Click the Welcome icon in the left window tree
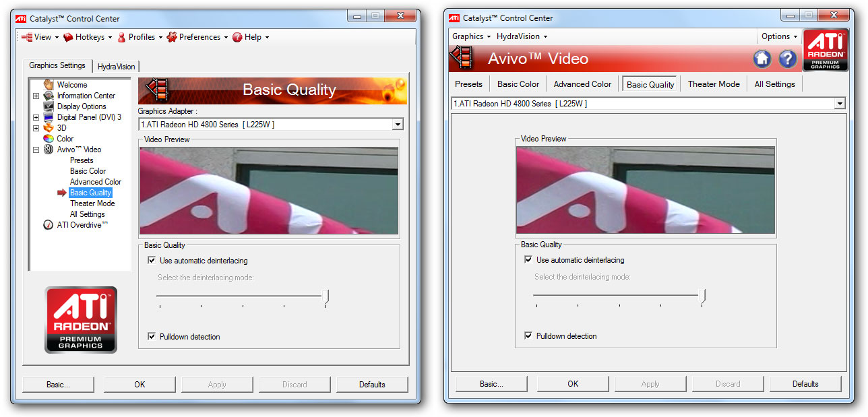The width and height of the screenshot is (868, 417). coord(49,85)
